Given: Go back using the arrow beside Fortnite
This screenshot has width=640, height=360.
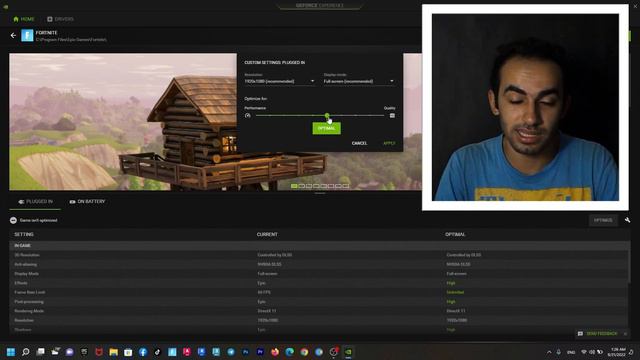Looking at the screenshot, I should click(13, 36).
